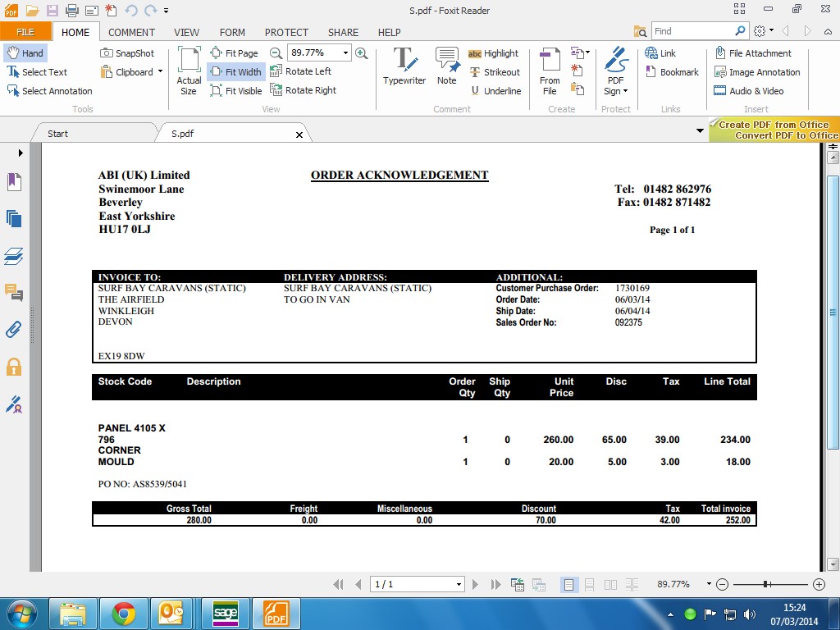The width and height of the screenshot is (840, 630).
Task: Zoom in with ribbon magnifier plus icon
Action: [x=362, y=53]
